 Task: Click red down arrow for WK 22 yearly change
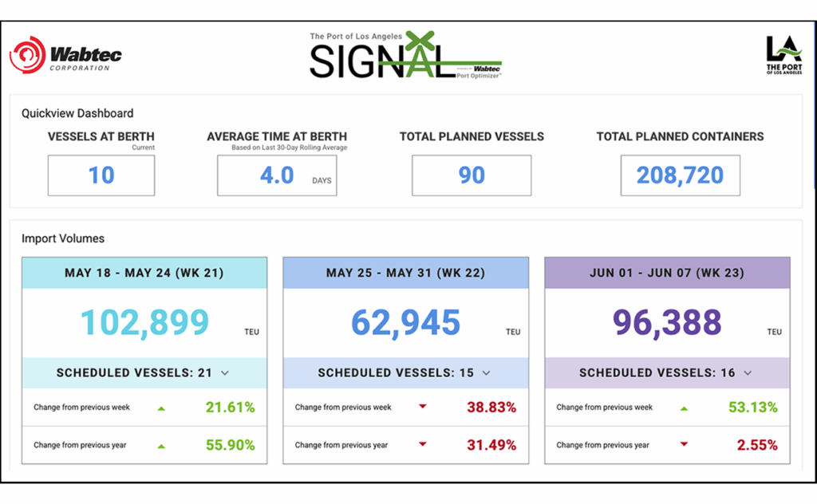click(423, 445)
